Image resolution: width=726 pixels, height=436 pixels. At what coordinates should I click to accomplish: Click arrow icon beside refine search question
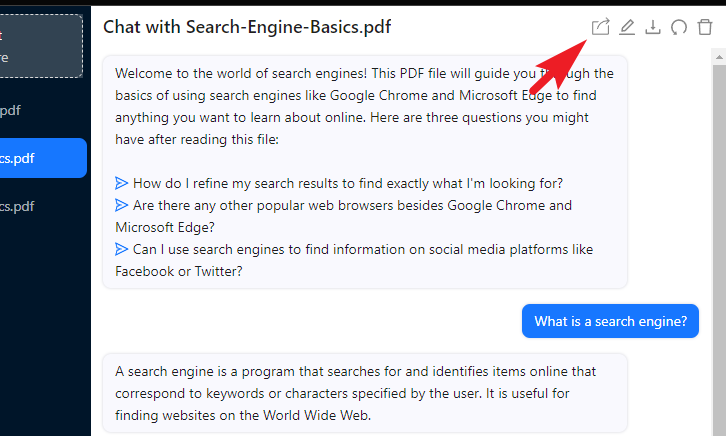[x=121, y=183]
